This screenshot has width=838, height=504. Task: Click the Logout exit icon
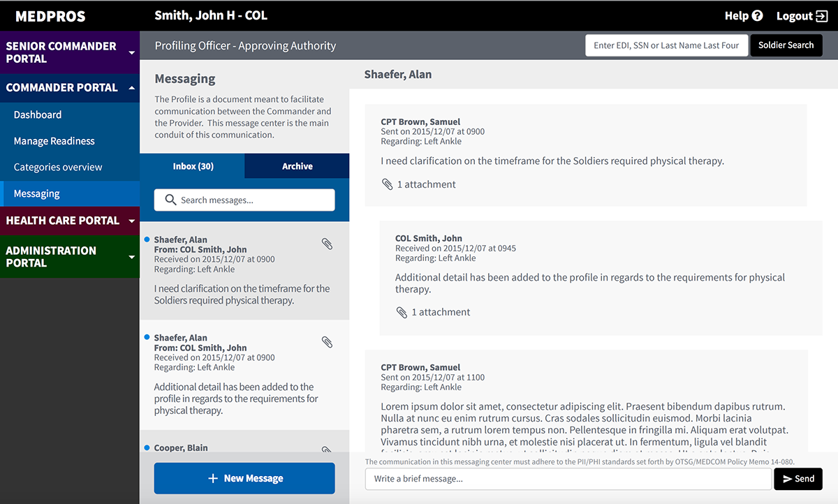click(x=821, y=16)
